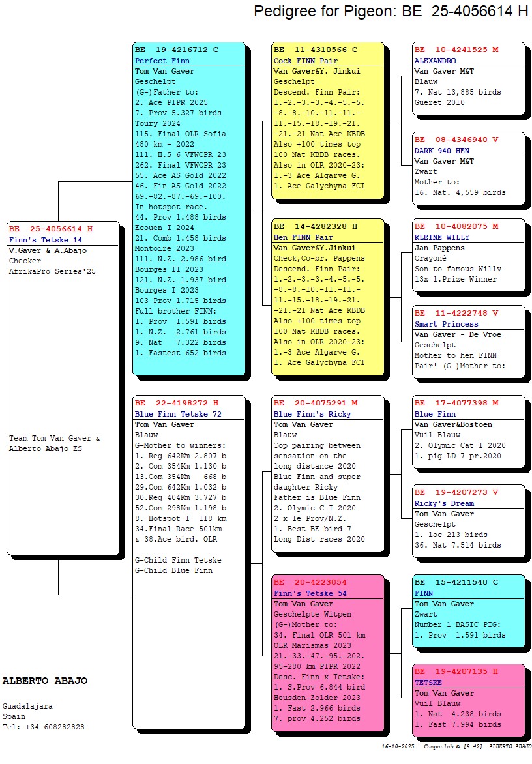Click the pedigree title for BE 25-4056614 H
The image size is (532, 764).
click(391, 11)
